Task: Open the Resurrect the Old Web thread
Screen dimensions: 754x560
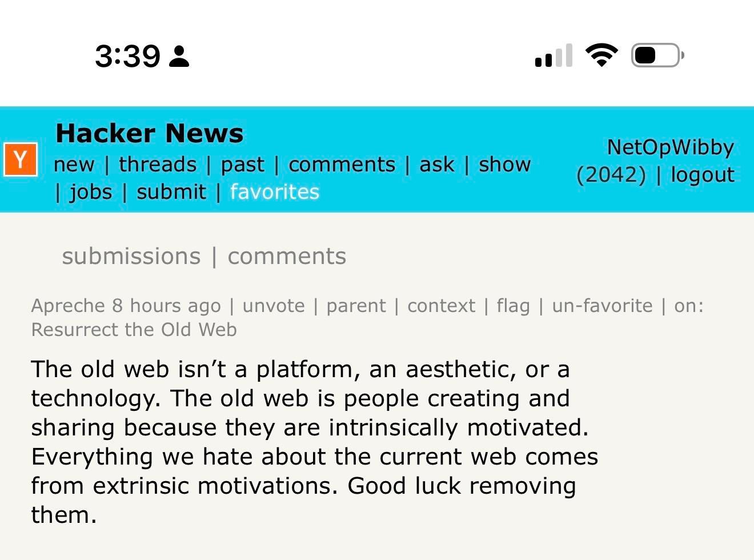Action: [134, 330]
